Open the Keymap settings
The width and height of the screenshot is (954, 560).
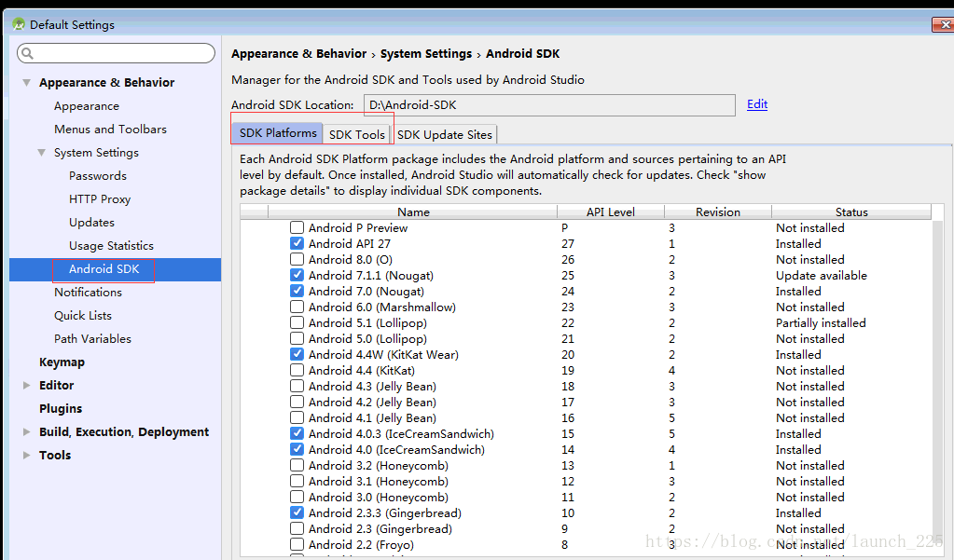click(62, 362)
